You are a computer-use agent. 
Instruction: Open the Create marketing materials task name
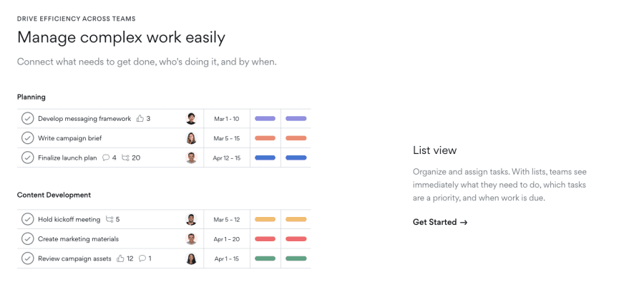(x=78, y=239)
